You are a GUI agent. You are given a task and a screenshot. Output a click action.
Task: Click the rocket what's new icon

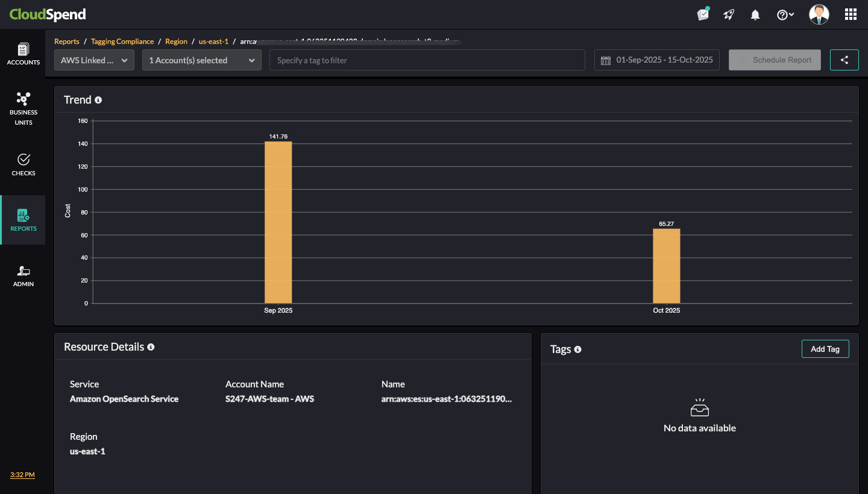[729, 14]
